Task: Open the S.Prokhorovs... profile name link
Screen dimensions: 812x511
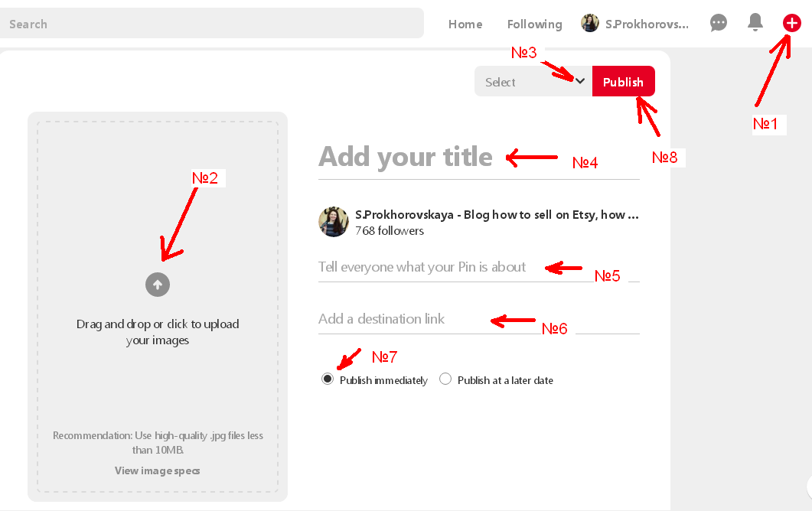Action: pyautogui.click(x=647, y=24)
